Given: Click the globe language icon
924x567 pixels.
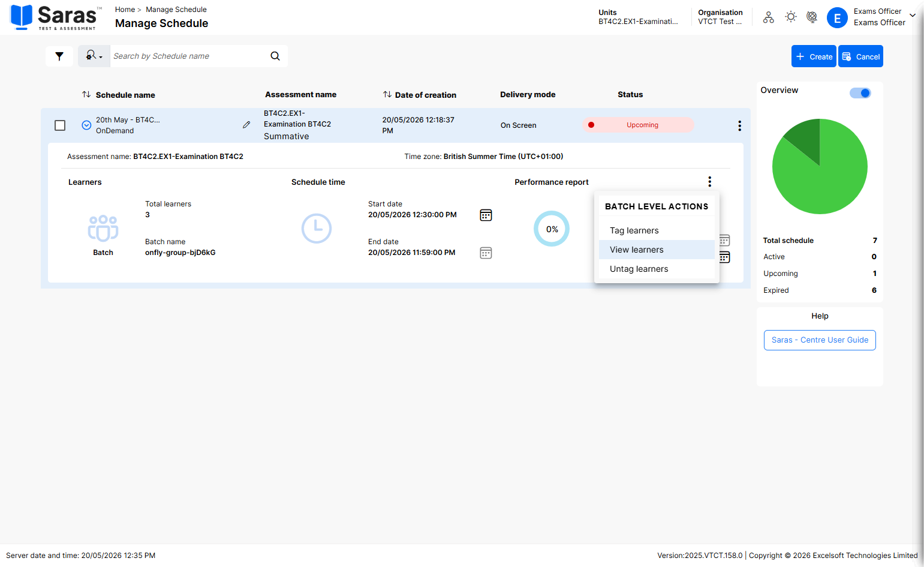Looking at the screenshot, I should tap(812, 17).
